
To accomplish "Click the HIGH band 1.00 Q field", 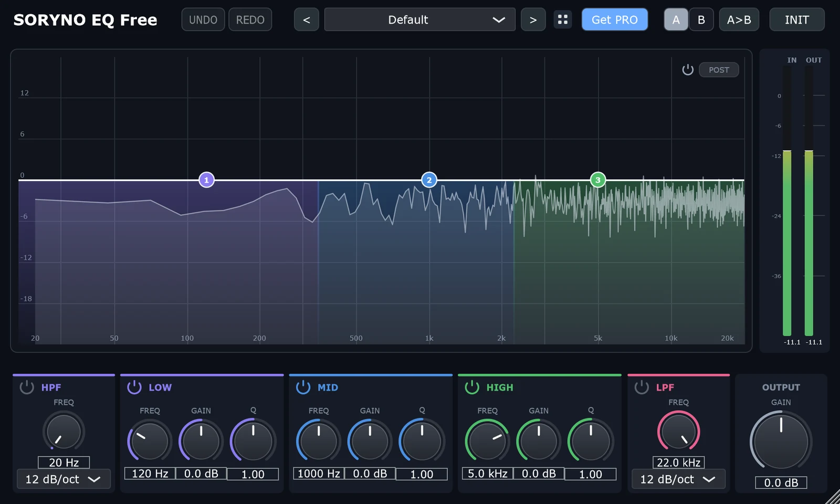I will pos(591,474).
